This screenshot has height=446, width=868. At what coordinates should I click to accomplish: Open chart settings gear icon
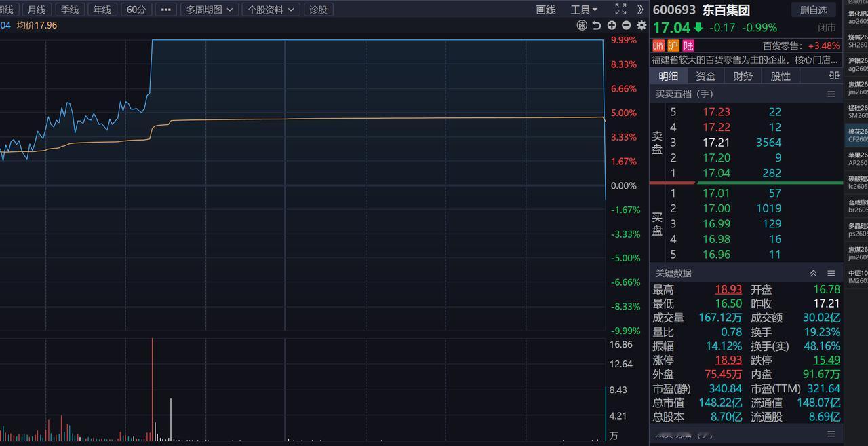point(641,25)
